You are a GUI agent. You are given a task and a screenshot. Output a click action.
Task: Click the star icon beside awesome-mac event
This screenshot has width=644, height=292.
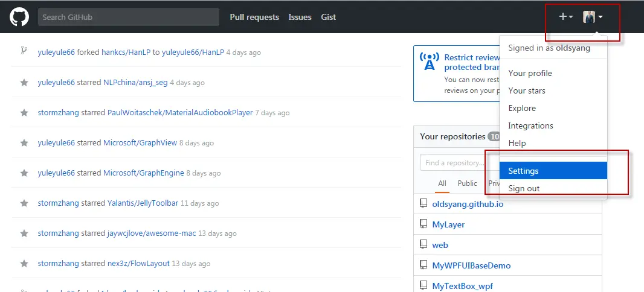point(24,233)
